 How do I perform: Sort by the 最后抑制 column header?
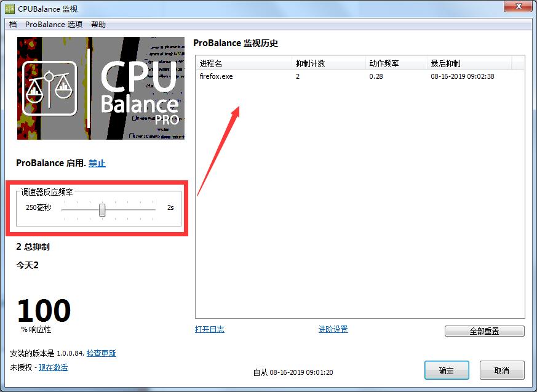(x=469, y=63)
